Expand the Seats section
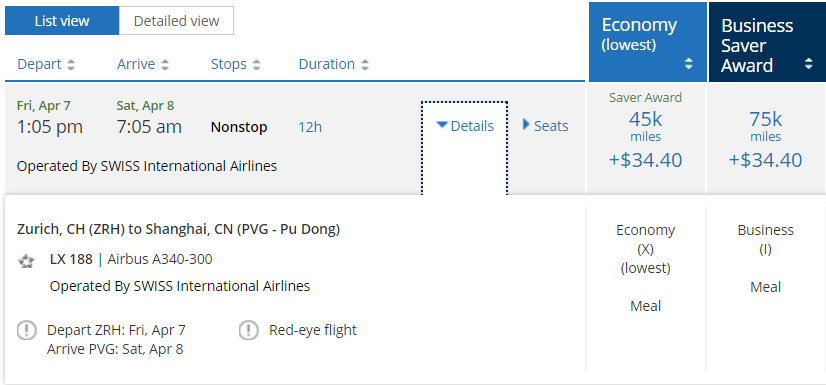The image size is (826, 385). click(545, 126)
